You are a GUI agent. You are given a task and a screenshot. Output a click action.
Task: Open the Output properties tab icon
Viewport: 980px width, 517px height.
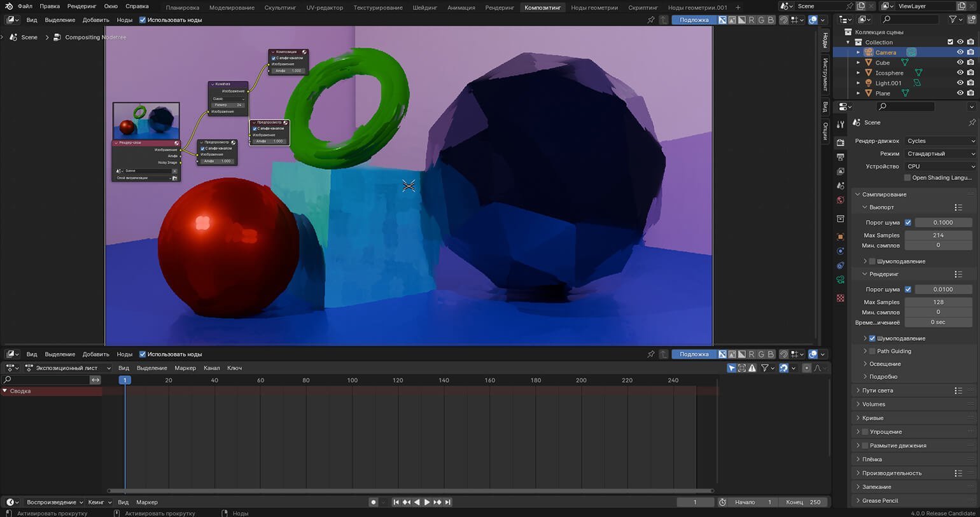tap(840, 157)
